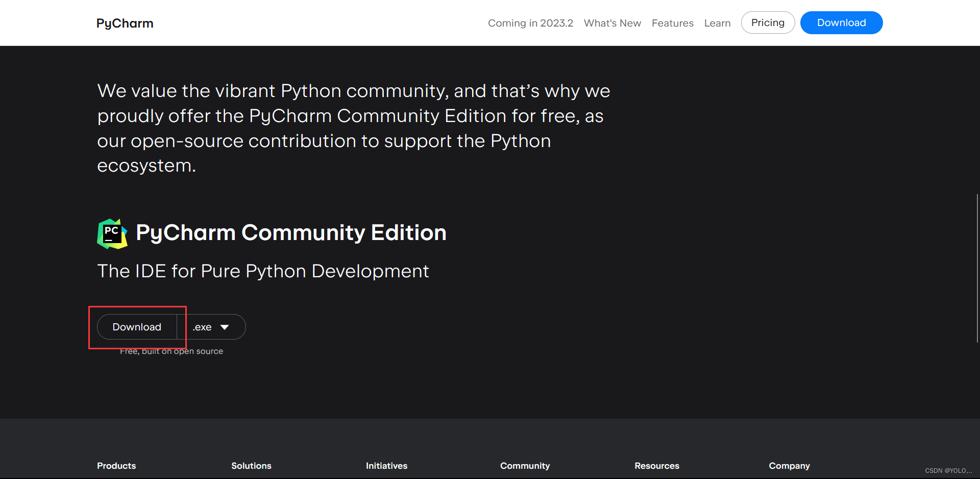Click the PyCharm wordmark in the header
Image resolution: width=980 pixels, height=479 pixels.
click(124, 23)
